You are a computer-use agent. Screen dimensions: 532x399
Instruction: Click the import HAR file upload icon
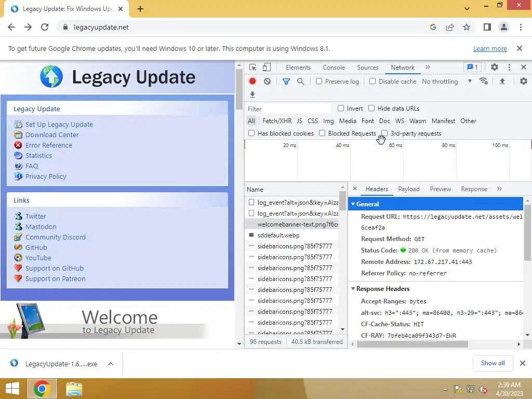pyautogui.click(x=502, y=81)
